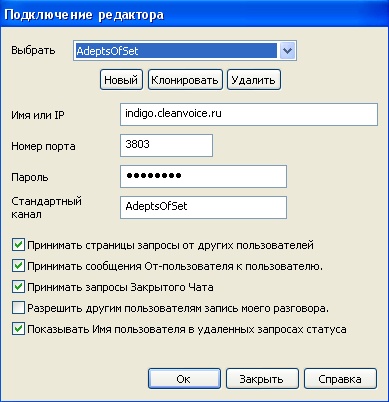Open help with the Справка button

[340, 379]
